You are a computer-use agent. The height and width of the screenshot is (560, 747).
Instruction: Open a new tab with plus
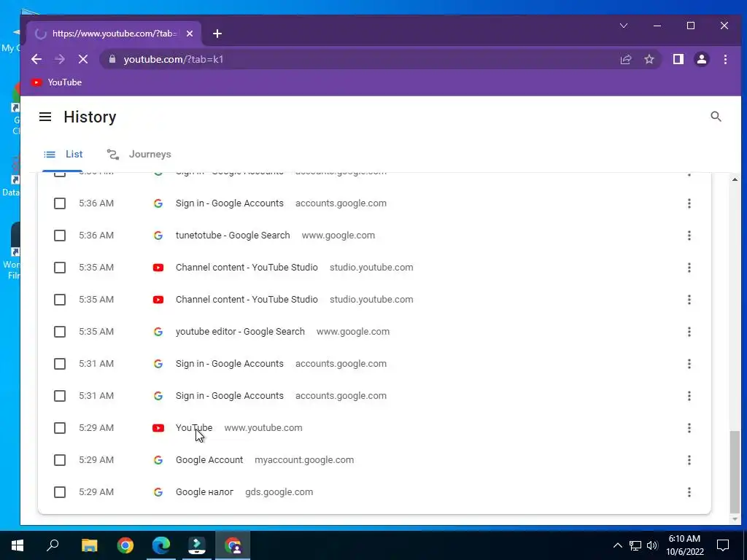point(217,34)
